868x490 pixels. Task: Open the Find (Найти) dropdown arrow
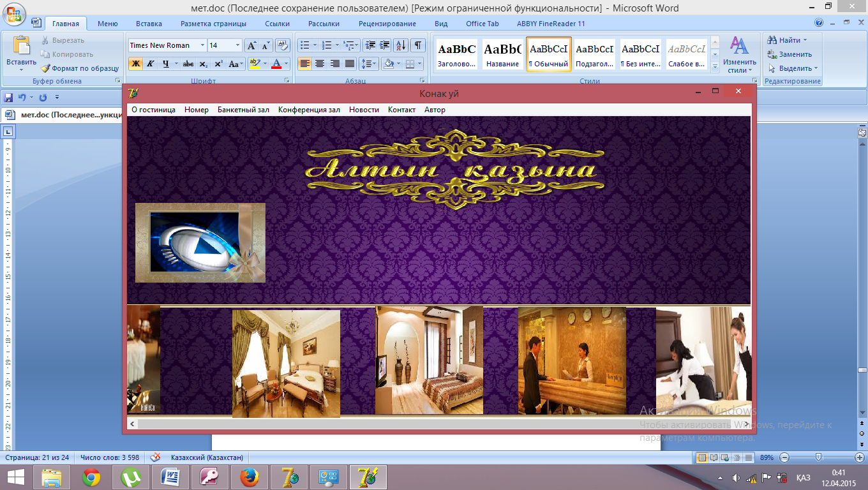tap(804, 40)
